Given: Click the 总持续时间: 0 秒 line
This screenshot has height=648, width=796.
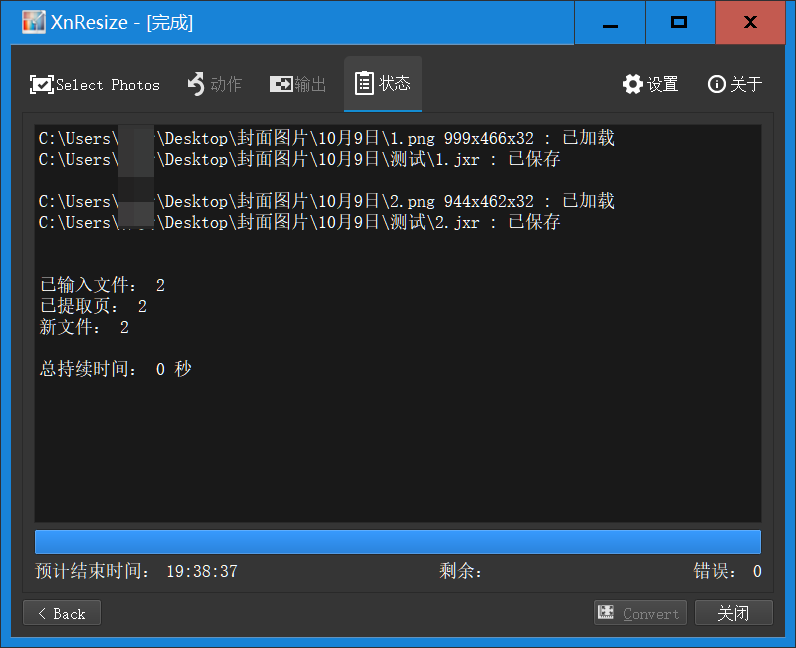Looking at the screenshot, I should 116,369.
